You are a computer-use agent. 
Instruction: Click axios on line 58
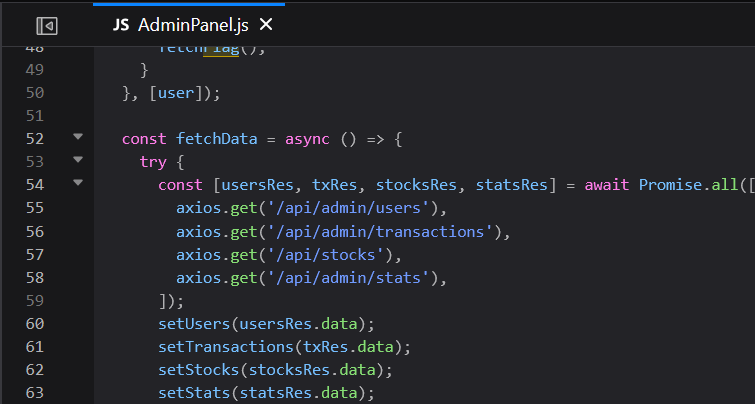click(198, 277)
